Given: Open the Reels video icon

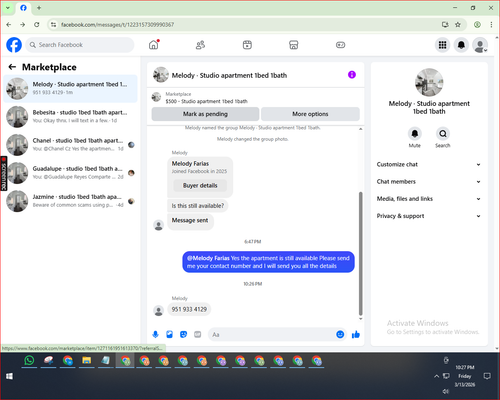Looking at the screenshot, I should point(247,45).
